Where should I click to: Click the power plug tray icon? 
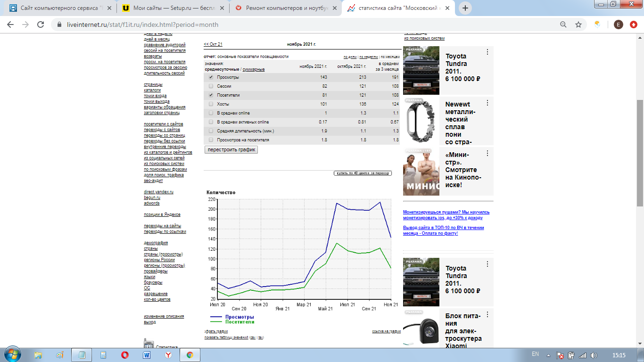[571, 355]
